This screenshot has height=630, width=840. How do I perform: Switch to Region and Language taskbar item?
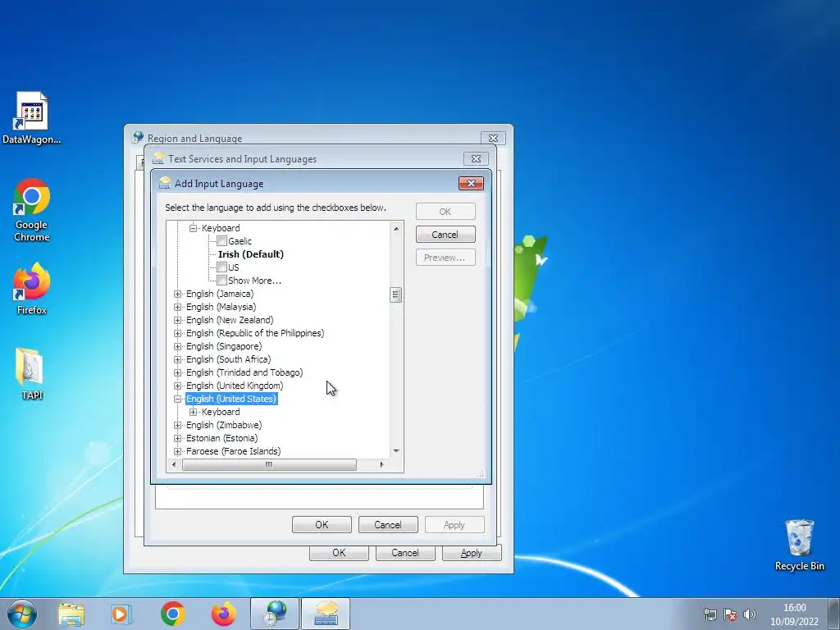point(275,614)
